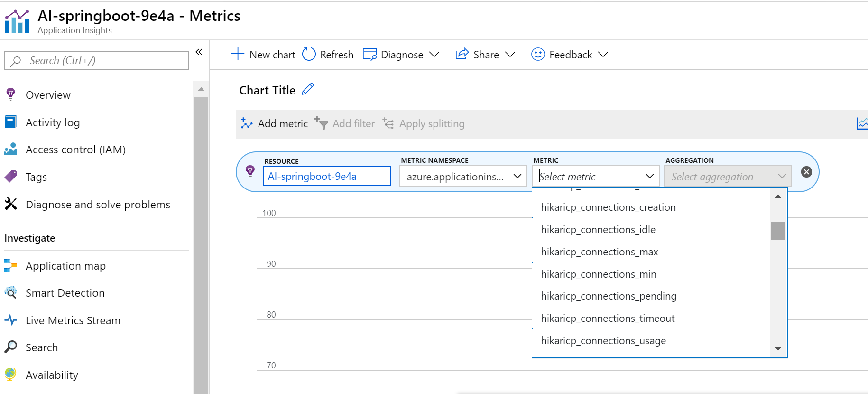Click the AI-springboot-9e4a resource field
Screen dimensions: 868x394
(x=327, y=176)
